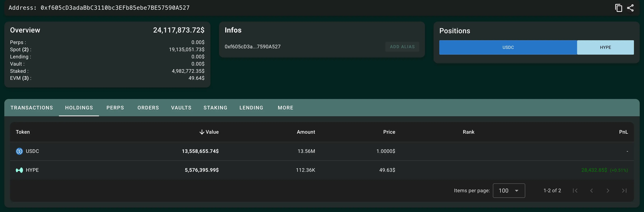644x212 pixels.
Task: Sort holdings by Token column header
Action: (23, 132)
